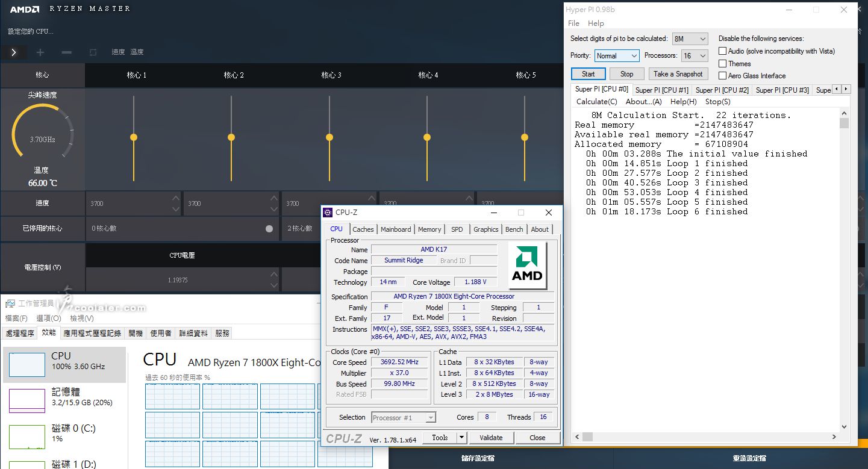
Task: Open the Priority dropdown set to Normal
Action: pyautogui.click(x=617, y=55)
